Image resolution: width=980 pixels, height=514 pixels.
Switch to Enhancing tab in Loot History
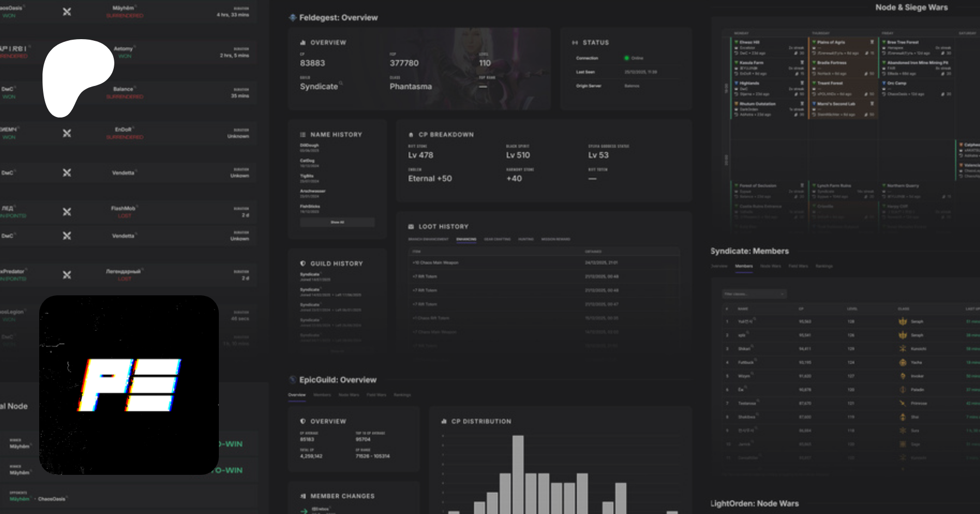click(466, 239)
